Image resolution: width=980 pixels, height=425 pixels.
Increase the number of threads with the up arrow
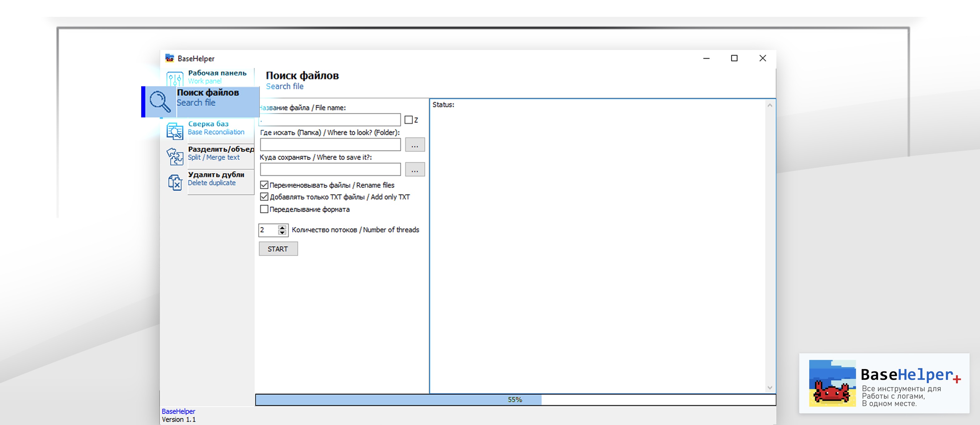pyautogui.click(x=282, y=228)
